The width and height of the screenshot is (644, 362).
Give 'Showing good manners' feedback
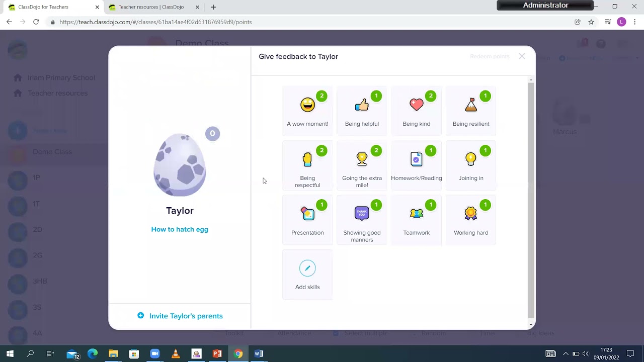pos(362,220)
